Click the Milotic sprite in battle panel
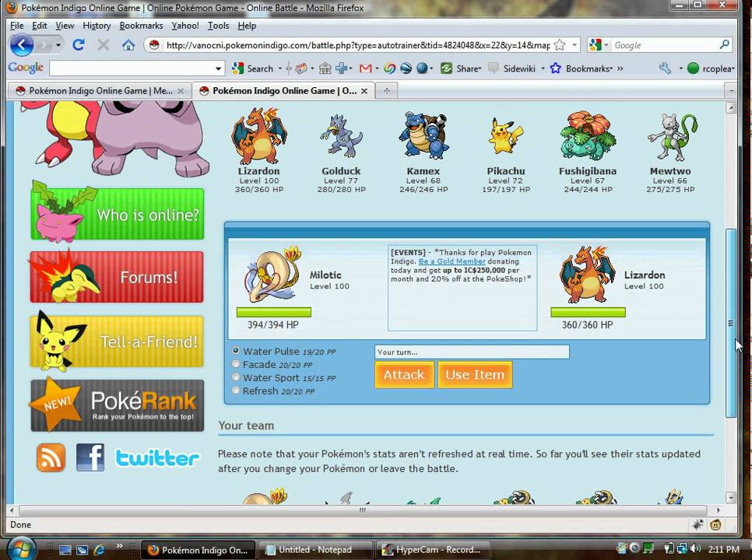 (x=273, y=274)
